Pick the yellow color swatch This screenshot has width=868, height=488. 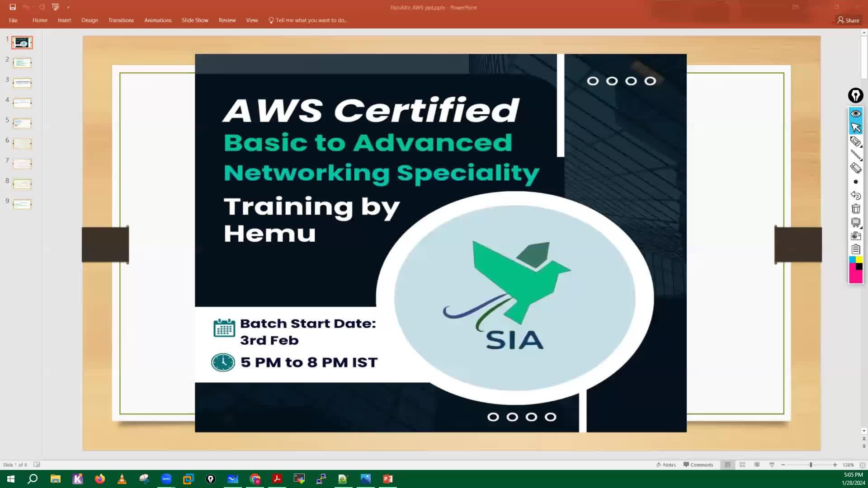click(x=859, y=260)
